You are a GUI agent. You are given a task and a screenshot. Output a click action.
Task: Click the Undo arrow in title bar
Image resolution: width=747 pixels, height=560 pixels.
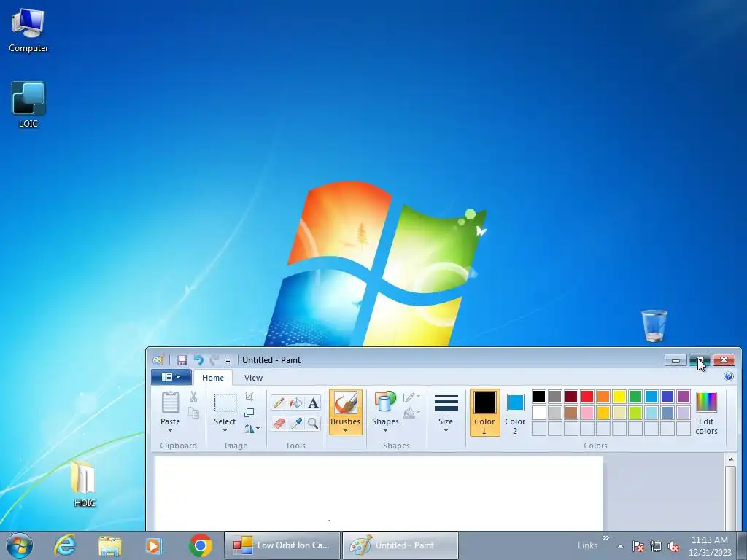198,360
